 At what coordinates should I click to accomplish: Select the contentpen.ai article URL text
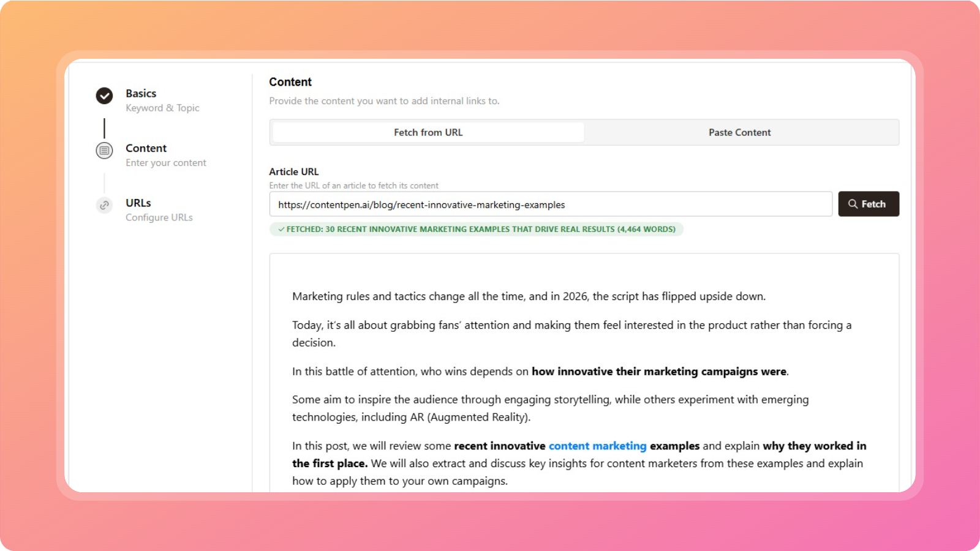click(421, 204)
